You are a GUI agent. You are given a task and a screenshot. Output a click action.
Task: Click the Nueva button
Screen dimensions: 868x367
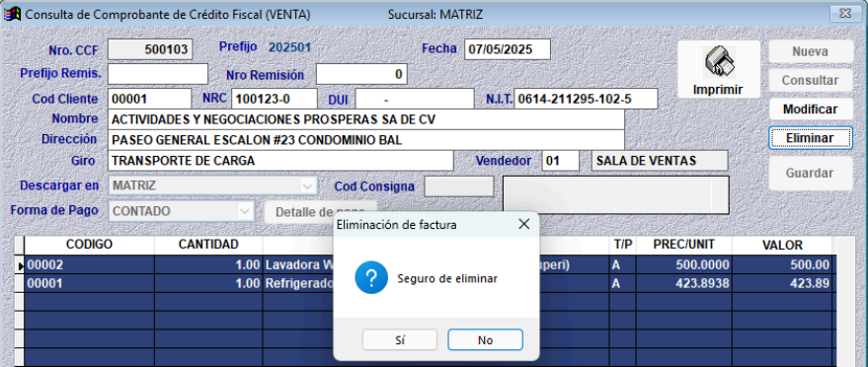tap(811, 52)
